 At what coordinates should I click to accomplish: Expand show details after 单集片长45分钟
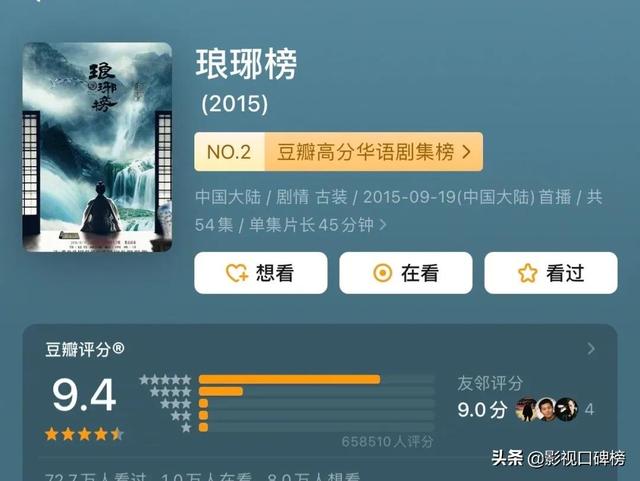pos(382,225)
